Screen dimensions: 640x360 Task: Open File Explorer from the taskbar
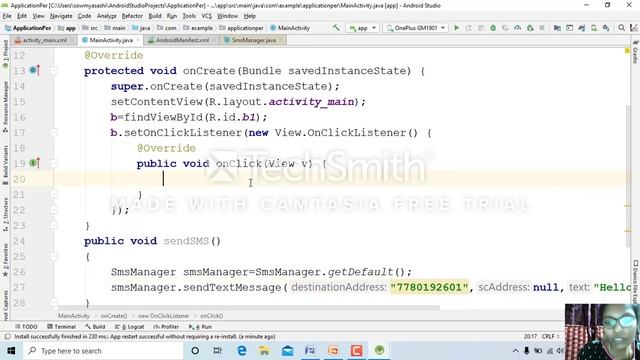[264, 350]
